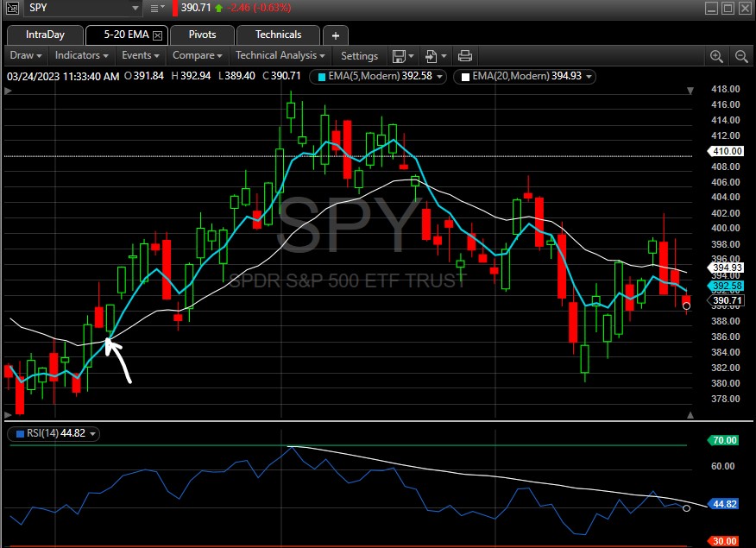Click the export chart icon

coord(432,56)
